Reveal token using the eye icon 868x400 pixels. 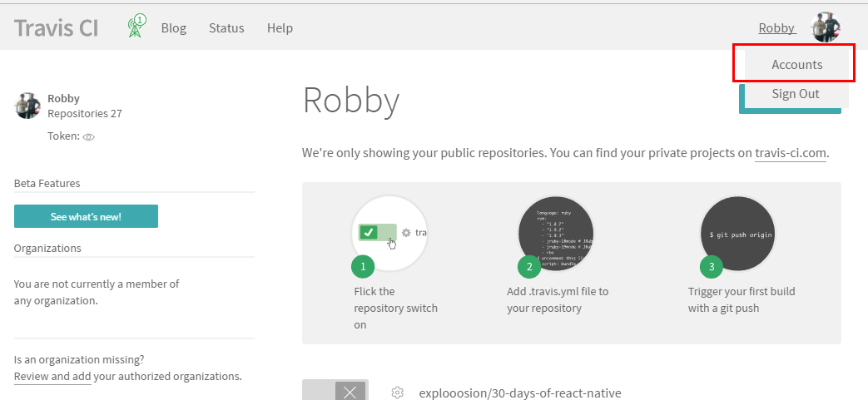point(88,137)
